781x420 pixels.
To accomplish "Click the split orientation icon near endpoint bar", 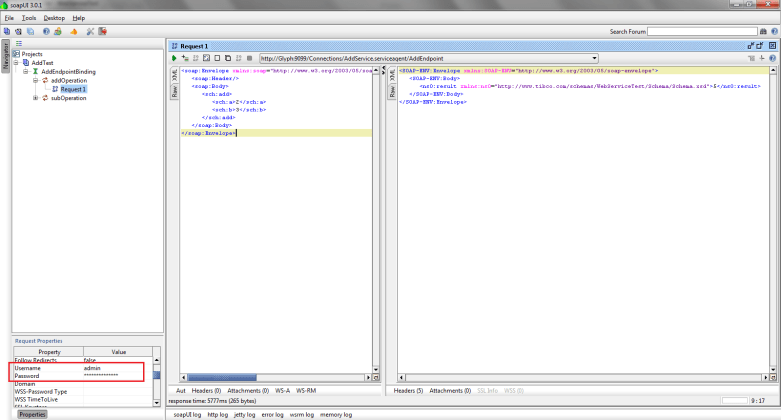I will click(x=762, y=58).
